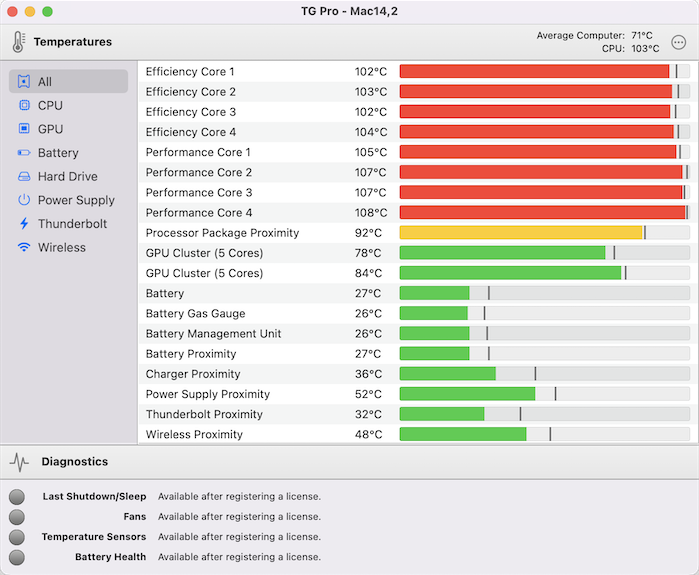Click the Processor Package Proximity yellow bar
Viewport: 699px width, 575px height.
pyautogui.click(x=521, y=233)
